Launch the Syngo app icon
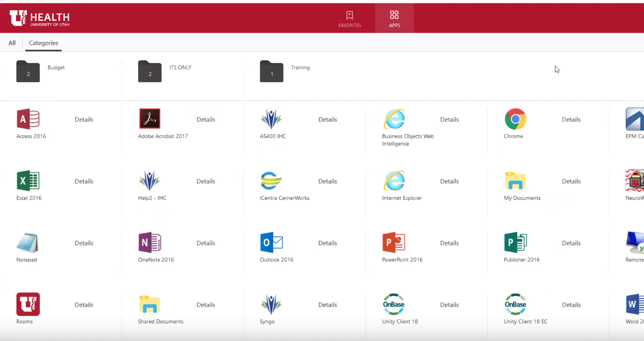The image size is (644, 341). [x=271, y=304]
